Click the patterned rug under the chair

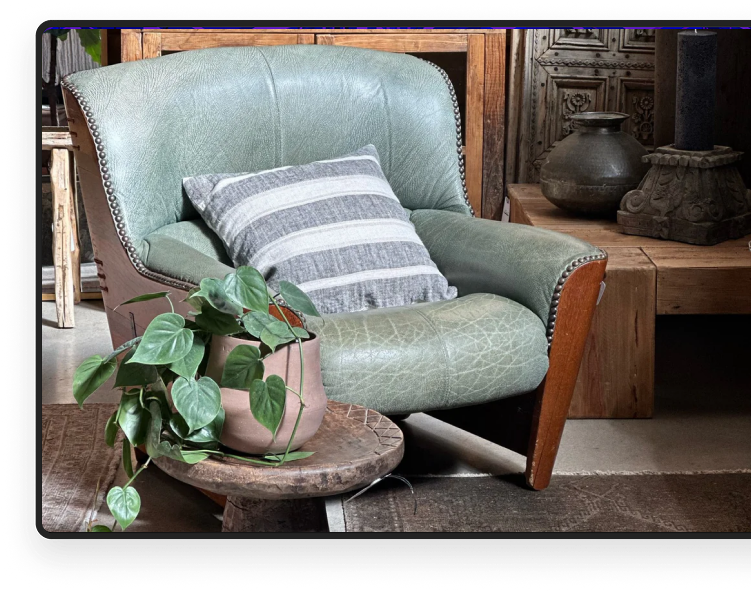point(560,505)
